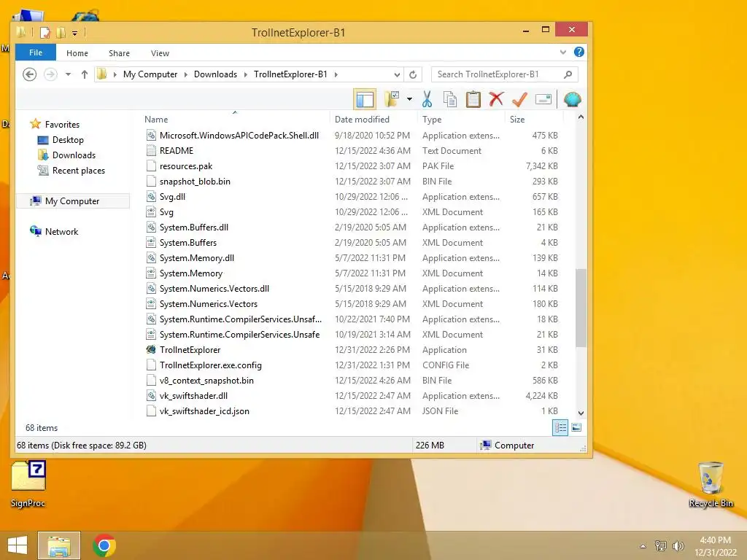The image size is (747, 560).
Task: Select System.Numerics.Vectors.dll file
Action: click(x=214, y=288)
